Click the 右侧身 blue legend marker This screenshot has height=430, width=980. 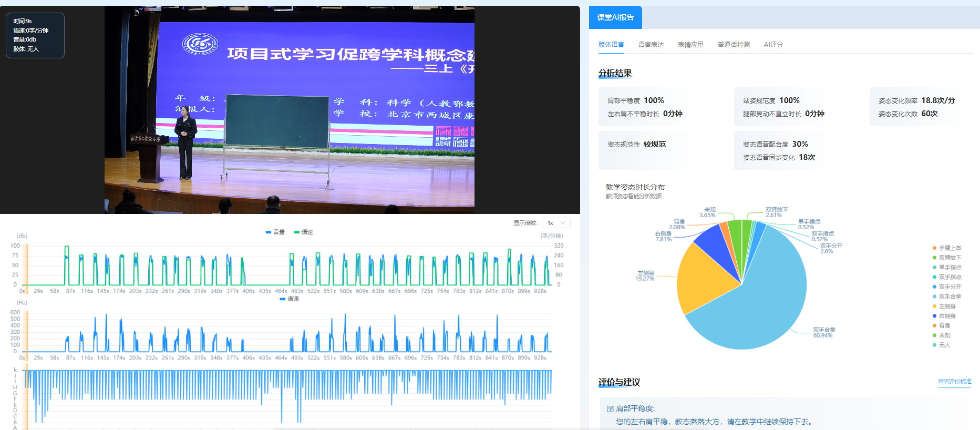coord(934,316)
